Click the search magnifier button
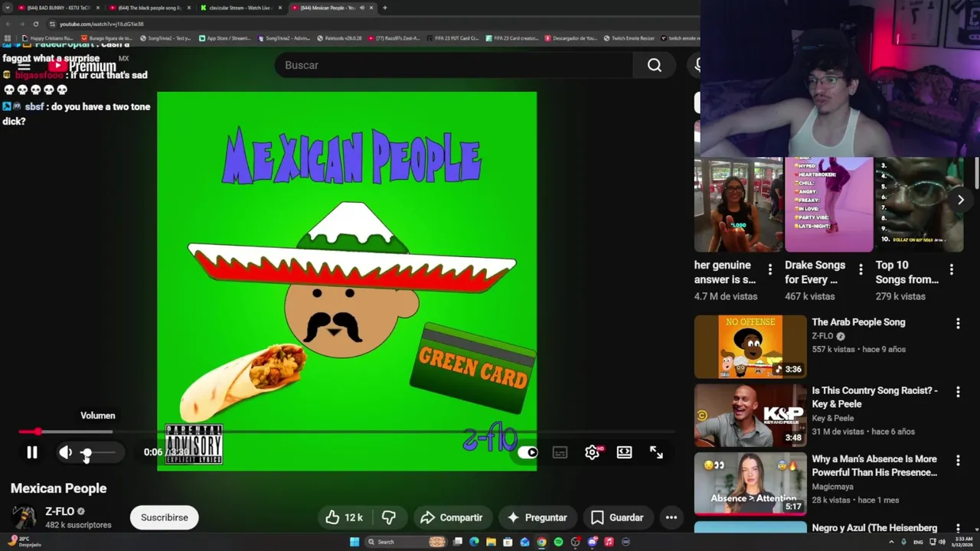The image size is (980, 551). [x=655, y=65]
